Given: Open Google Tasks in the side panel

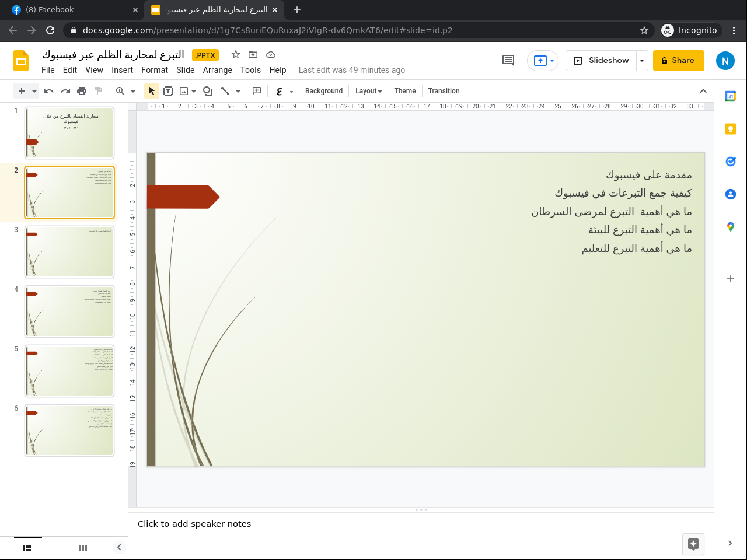Looking at the screenshot, I should point(730,162).
